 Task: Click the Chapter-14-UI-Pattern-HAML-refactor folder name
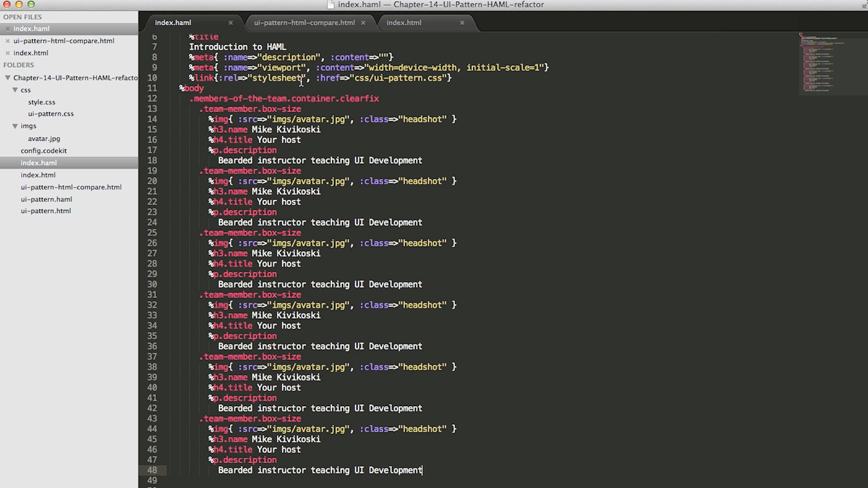pos(75,78)
